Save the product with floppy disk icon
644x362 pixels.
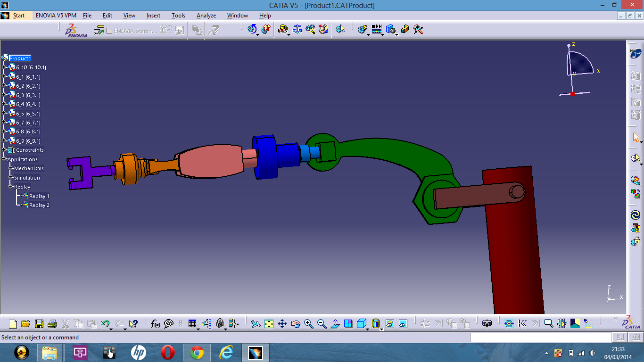click(39, 324)
